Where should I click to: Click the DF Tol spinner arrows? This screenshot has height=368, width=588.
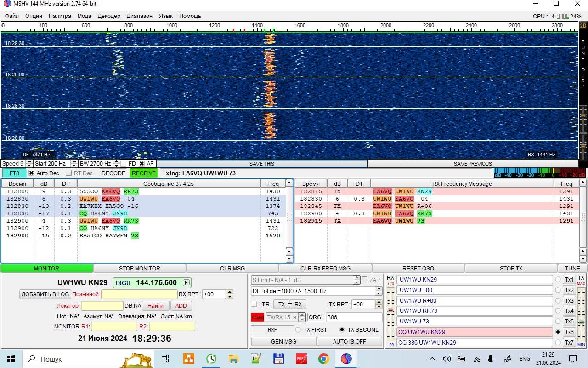coord(379,291)
